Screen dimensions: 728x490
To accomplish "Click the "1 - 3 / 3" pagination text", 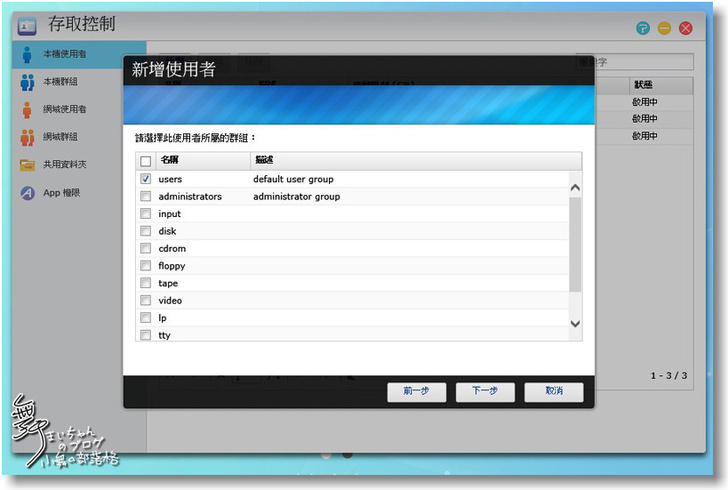I will tap(669, 375).
